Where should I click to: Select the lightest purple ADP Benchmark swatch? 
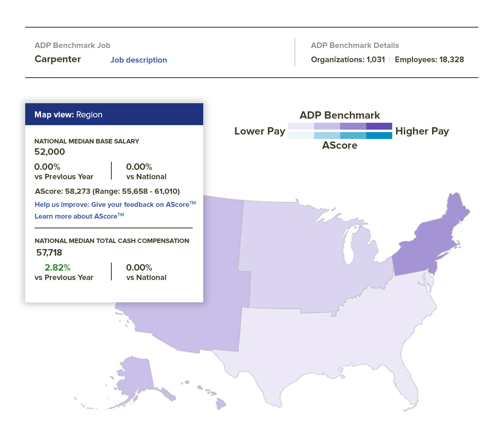coord(301,126)
